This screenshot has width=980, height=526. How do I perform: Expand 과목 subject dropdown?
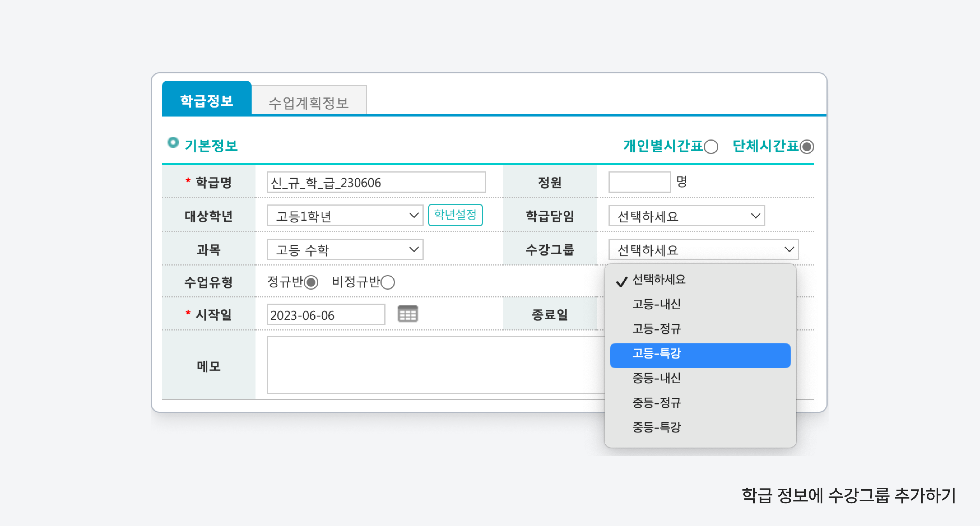(x=345, y=250)
